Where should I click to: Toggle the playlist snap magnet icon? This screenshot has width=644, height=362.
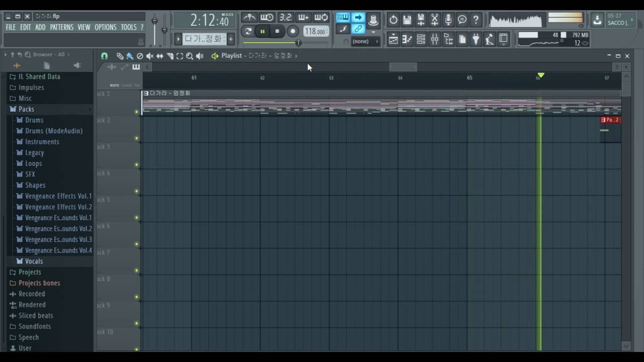point(104,56)
